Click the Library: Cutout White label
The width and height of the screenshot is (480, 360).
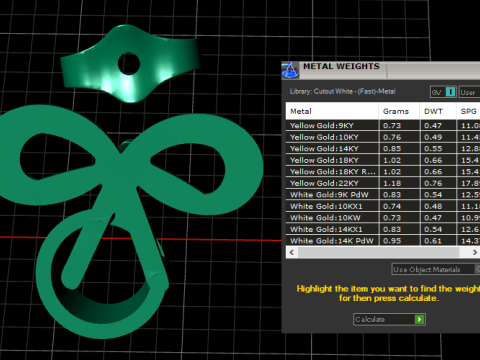coord(342,91)
